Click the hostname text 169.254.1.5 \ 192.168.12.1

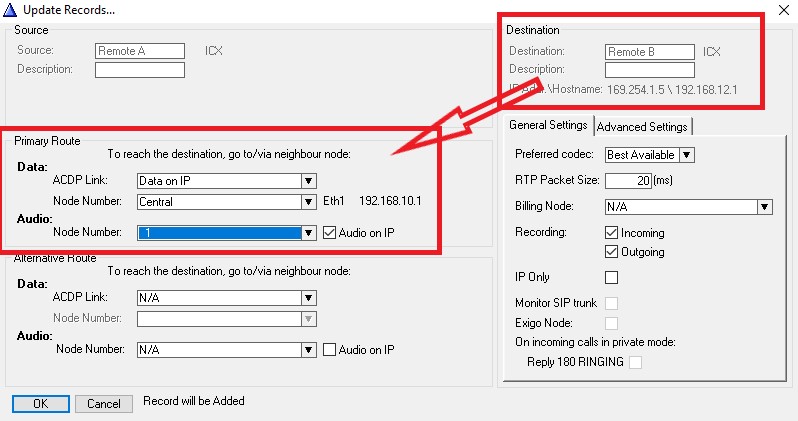672,90
